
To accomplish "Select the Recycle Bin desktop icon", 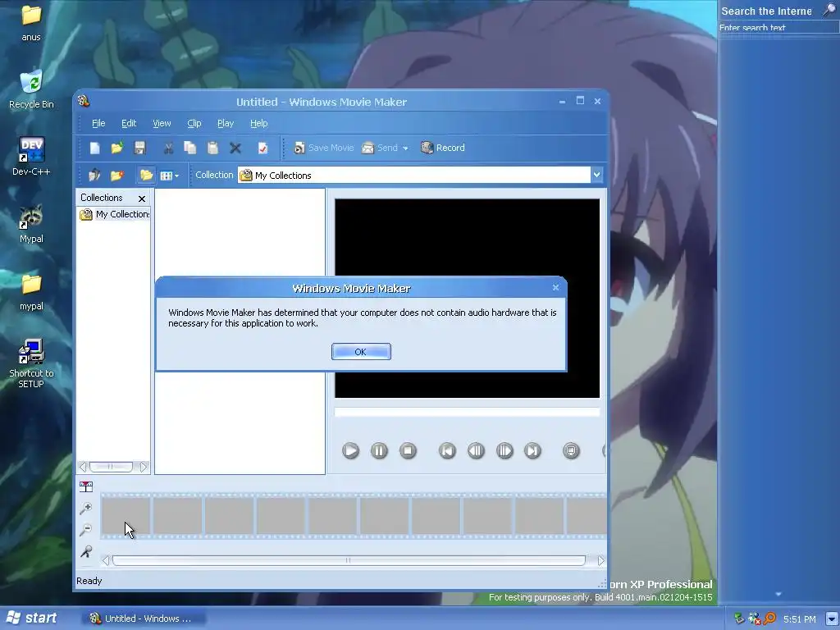I will [31, 89].
